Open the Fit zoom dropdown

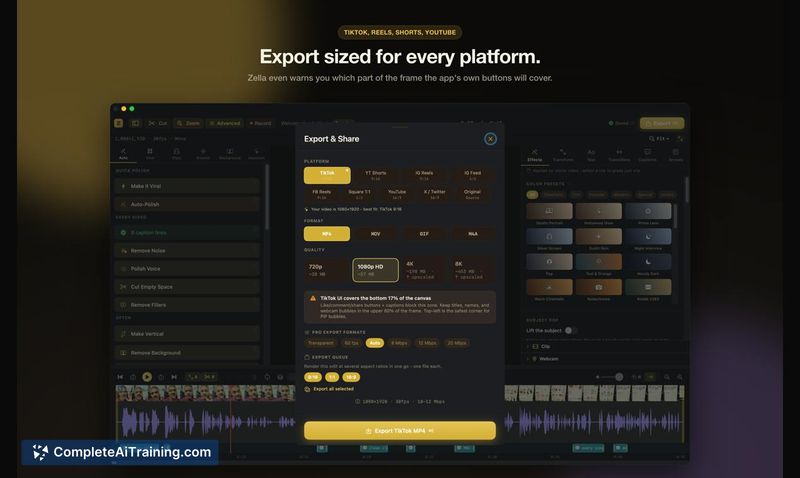(659, 138)
